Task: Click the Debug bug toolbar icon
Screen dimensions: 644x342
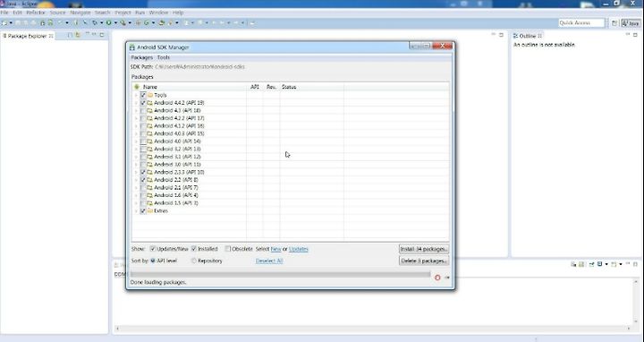Action: 95,22
